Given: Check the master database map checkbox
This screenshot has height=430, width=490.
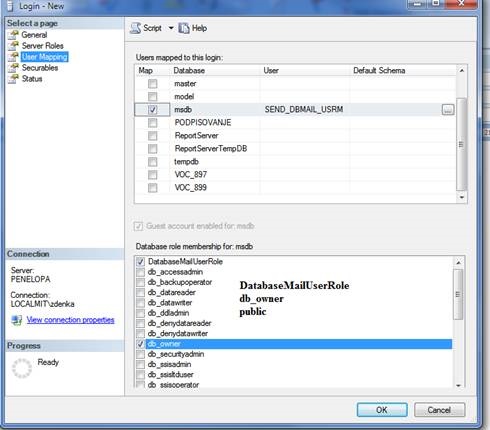Looking at the screenshot, I should coord(153,84).
